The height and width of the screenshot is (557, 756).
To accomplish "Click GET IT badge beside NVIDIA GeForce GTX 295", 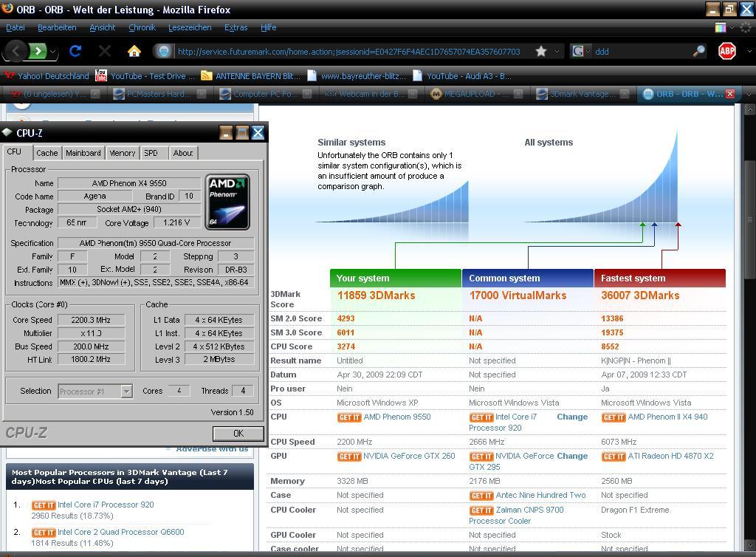I will click(481, 457).
